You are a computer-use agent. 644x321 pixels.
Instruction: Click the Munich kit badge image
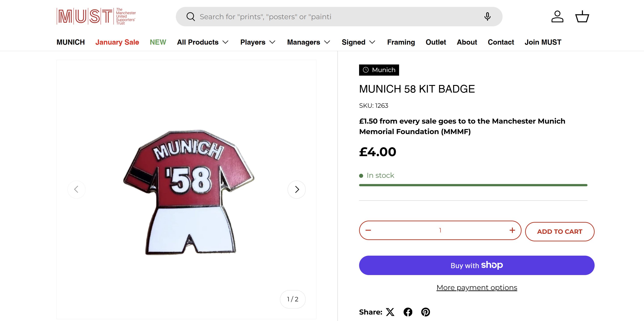pyautogui.click(x=189, y=192)
